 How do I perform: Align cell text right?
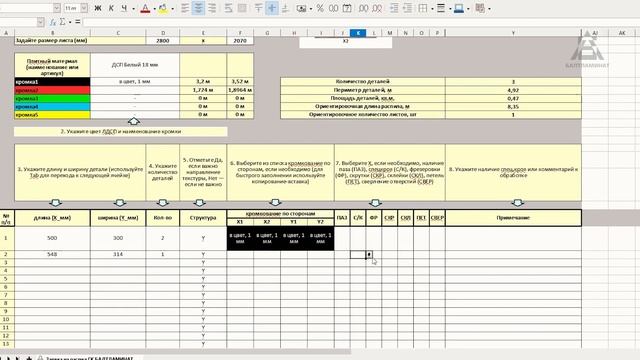[212, 8]
